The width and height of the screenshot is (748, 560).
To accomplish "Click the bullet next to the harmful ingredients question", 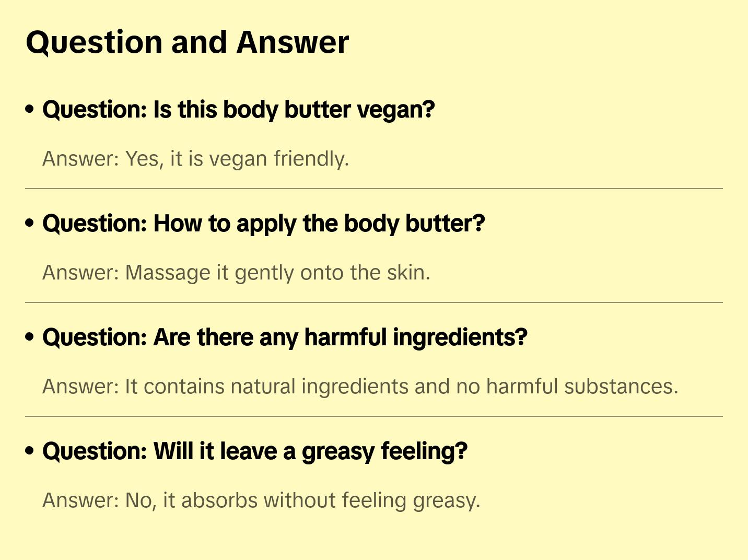I will (x=30, y=337).
